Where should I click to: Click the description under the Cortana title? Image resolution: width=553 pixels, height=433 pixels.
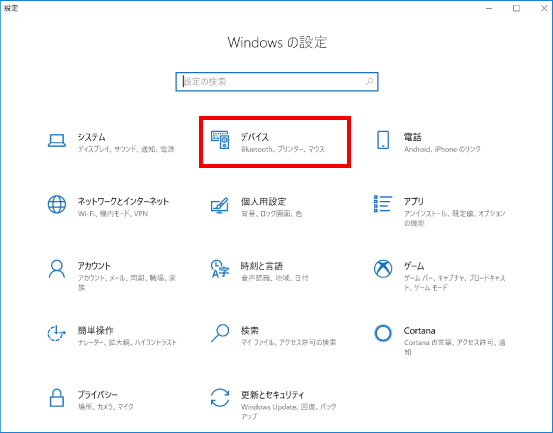(455, 347)
